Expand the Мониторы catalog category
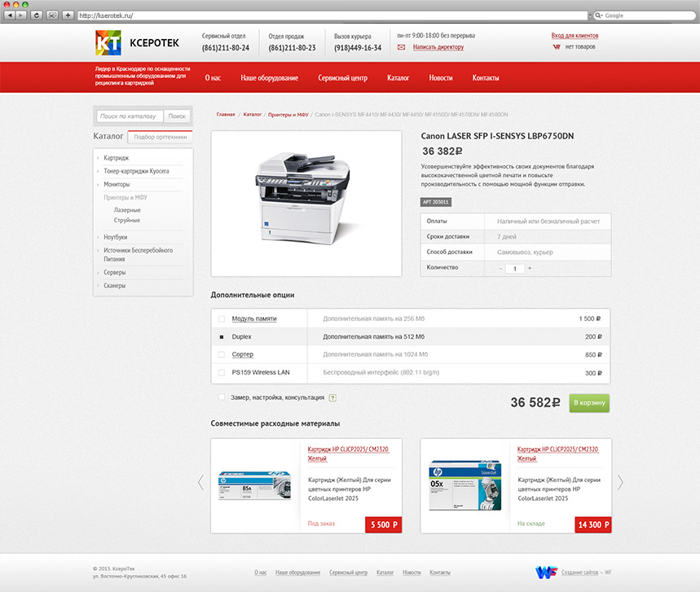 (117, 184)
